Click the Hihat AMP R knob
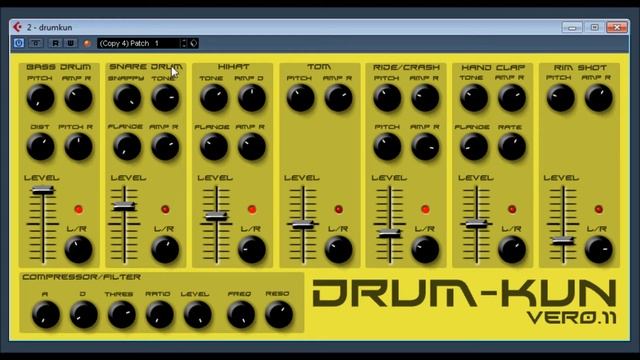 click(x=252, y=147)
